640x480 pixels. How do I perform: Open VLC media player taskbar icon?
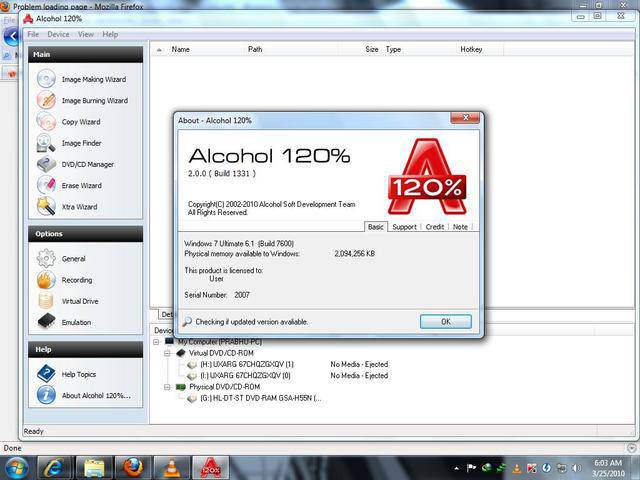click(x=171, y=468)
